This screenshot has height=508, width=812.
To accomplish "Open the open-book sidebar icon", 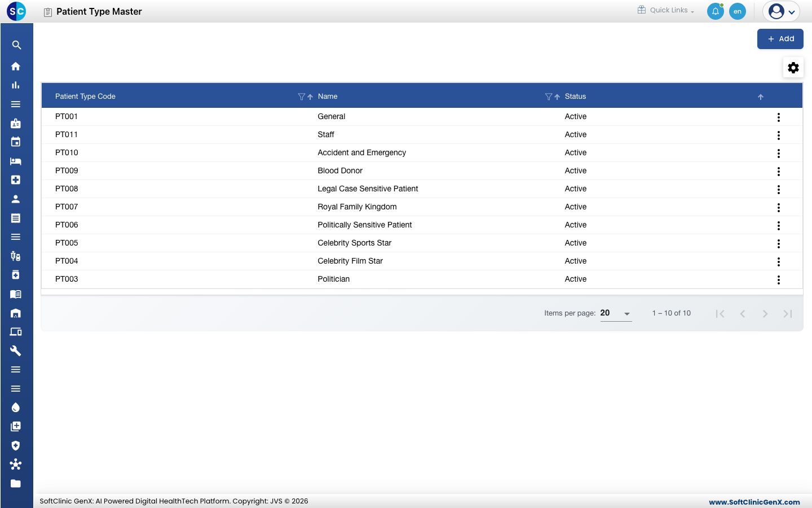I will (16, 294).
